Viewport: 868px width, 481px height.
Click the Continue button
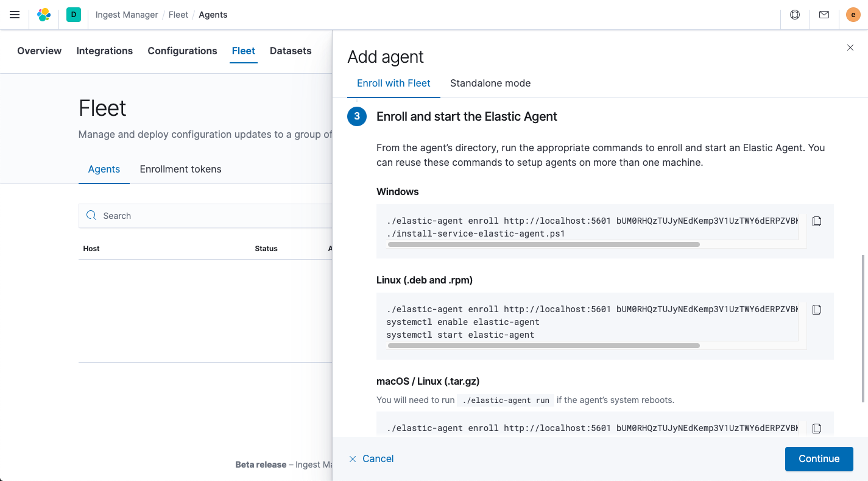[819, 458]
